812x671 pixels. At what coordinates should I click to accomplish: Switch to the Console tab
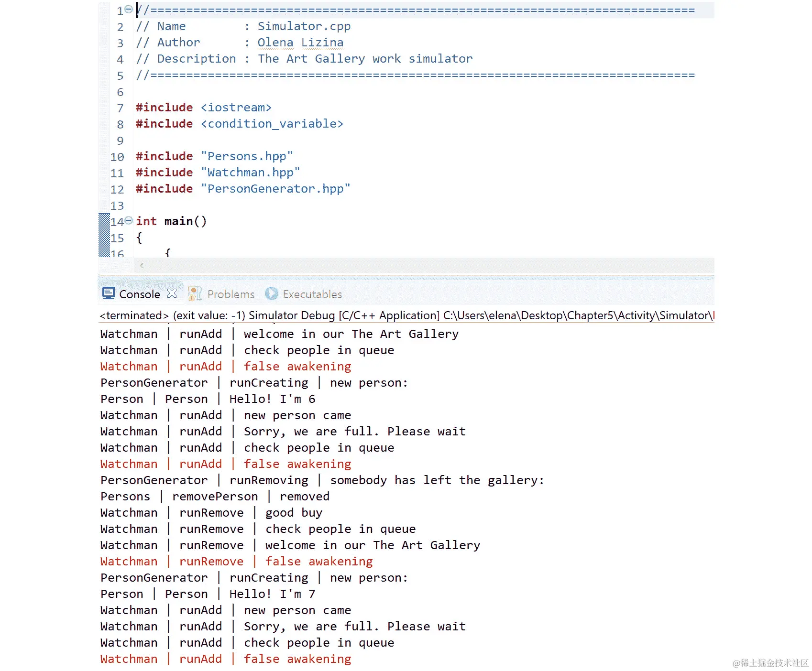coord(139,294)
